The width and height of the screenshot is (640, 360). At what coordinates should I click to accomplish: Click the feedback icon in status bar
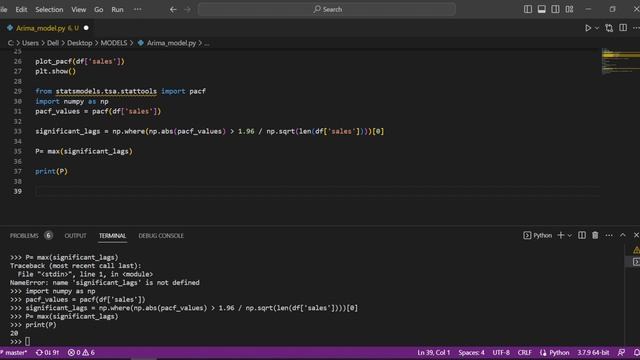pos(621,352)
